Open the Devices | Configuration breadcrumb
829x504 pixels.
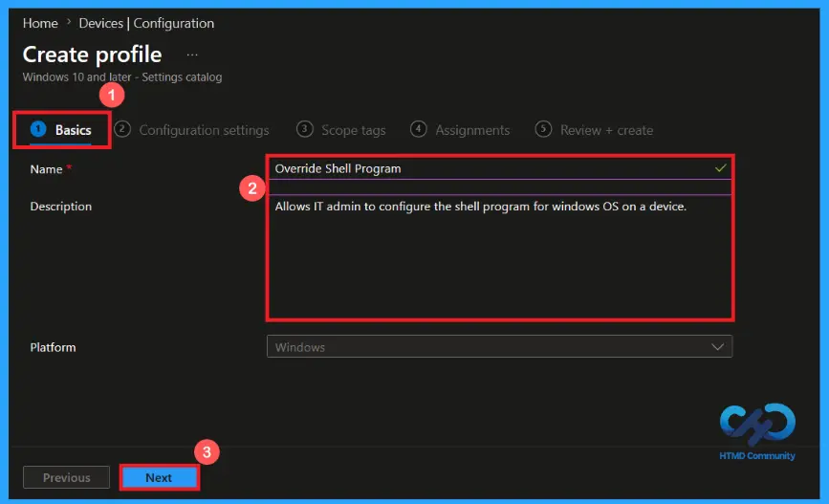146,23
